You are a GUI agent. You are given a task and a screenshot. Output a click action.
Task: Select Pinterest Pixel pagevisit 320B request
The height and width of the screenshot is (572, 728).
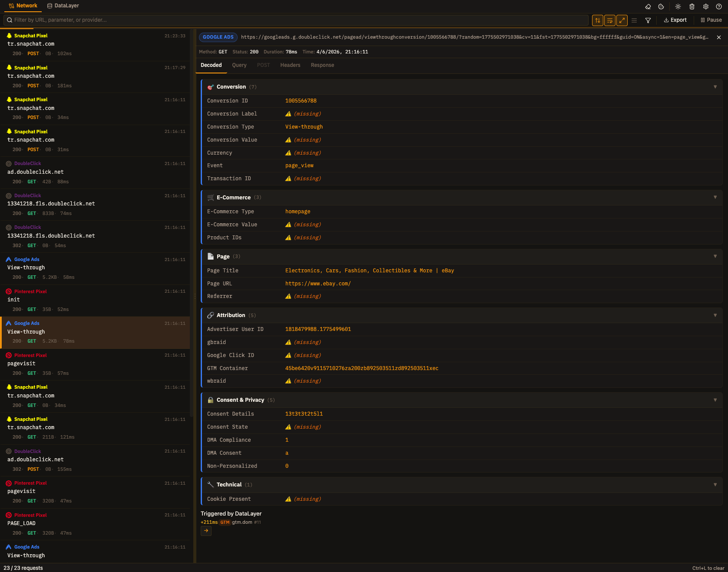95,492
